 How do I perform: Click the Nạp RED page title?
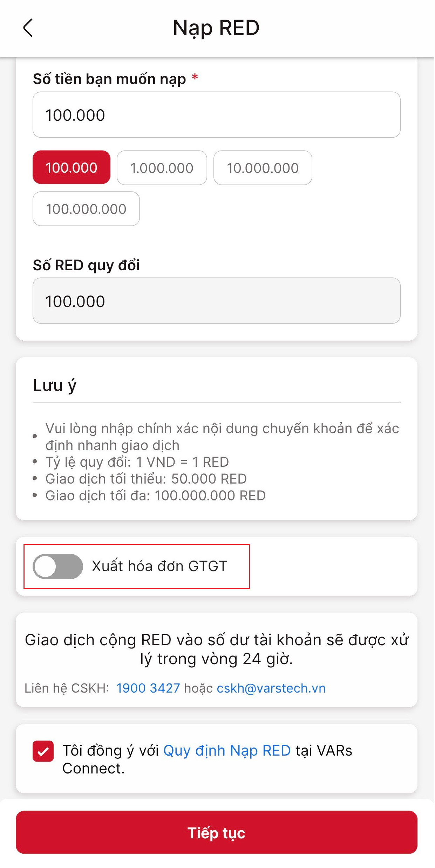click(x=216, y=28)
